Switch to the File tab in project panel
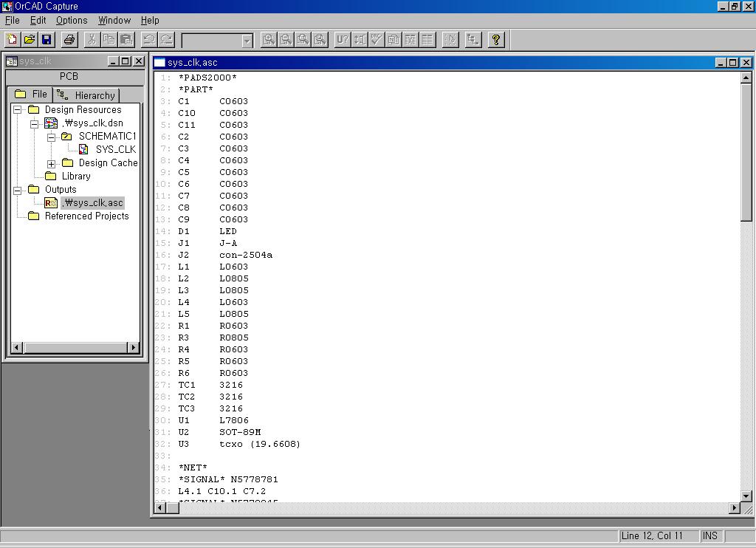 [31, 94]
